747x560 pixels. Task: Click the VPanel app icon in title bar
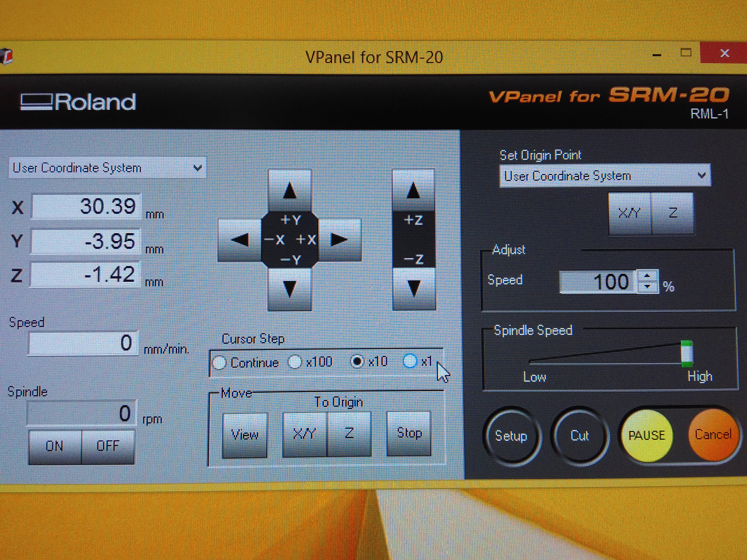6,57
